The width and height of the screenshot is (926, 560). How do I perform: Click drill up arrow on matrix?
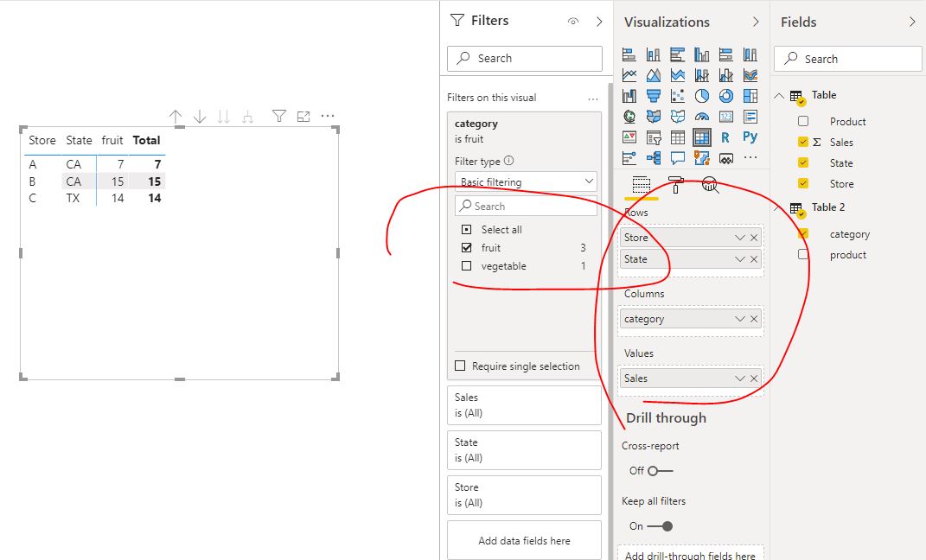176,117
